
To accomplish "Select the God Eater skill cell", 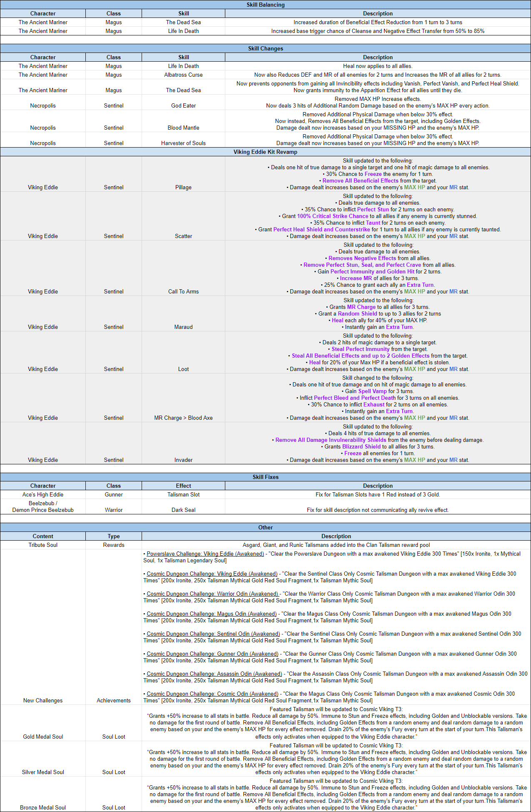I will pyautogui.click(x=183, y=105).
